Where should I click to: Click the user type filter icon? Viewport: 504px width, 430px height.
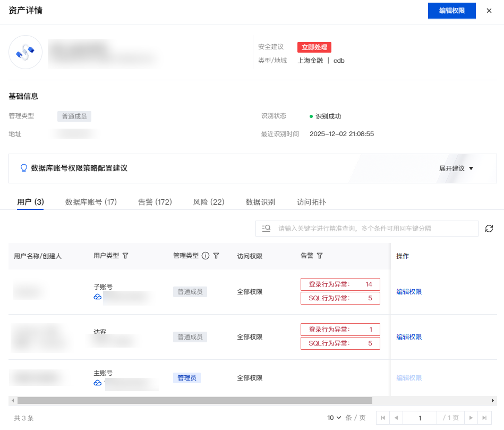coord(125,256)
